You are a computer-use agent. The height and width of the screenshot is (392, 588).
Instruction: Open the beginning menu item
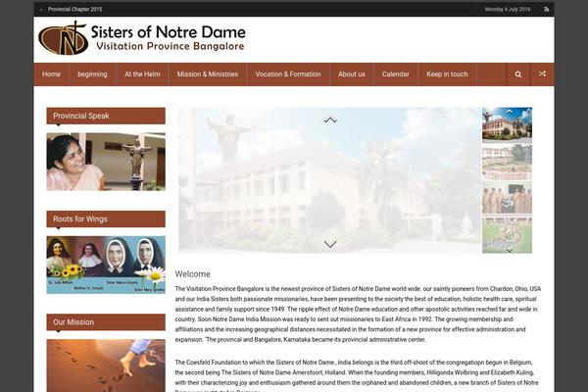tap(92, 74)
